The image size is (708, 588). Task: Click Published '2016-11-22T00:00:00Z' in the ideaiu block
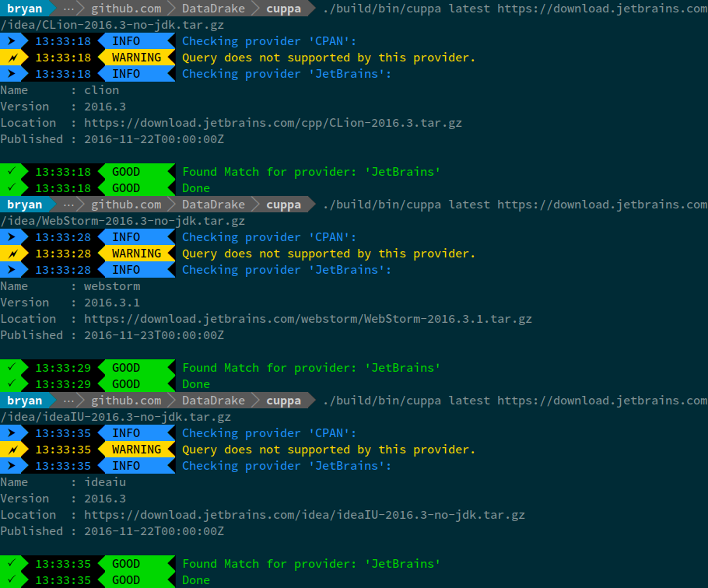[154, 530]
